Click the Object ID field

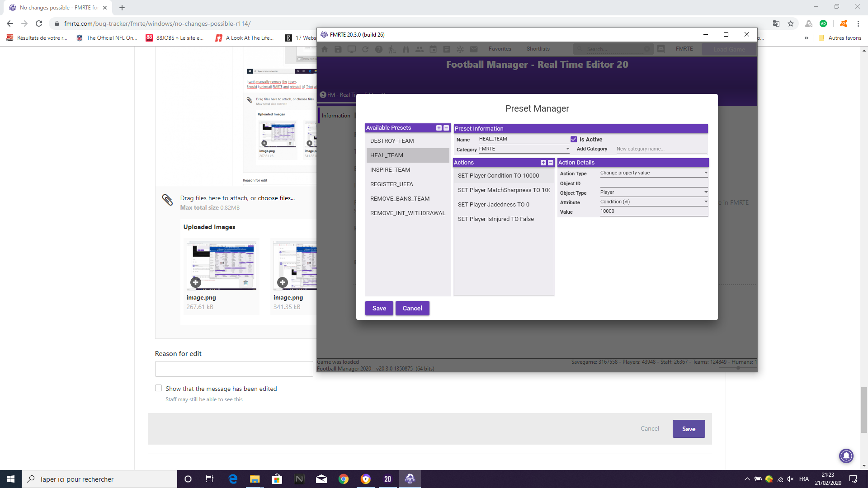654,183
